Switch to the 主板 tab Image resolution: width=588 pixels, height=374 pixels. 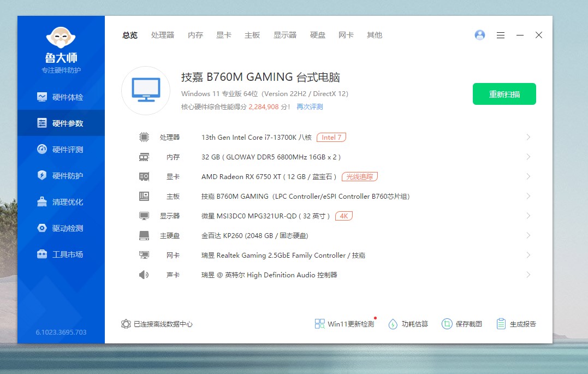coord(252,35)
